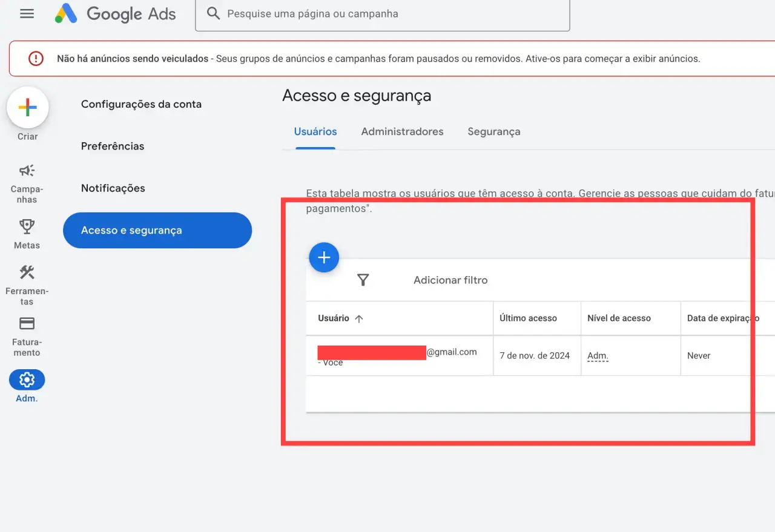Open the hamburger navigation menu
The height and width of the screenshot is (532, 775).
(27, 13)
